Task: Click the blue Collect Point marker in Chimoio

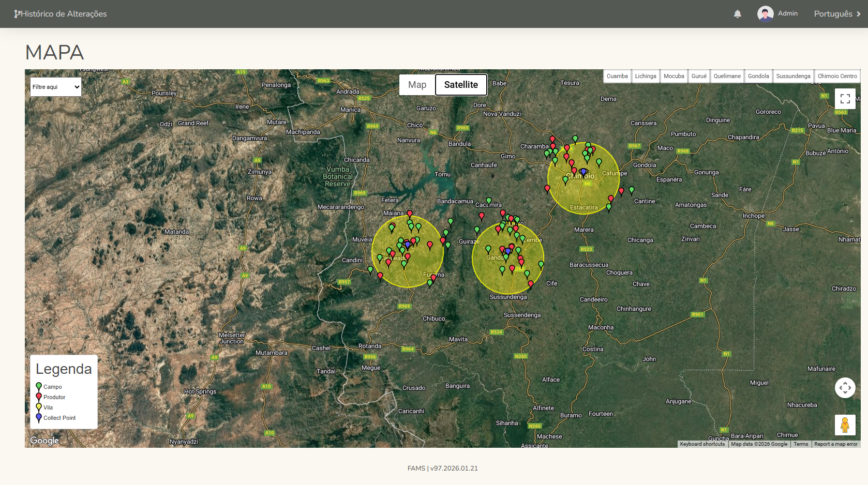Action: pos(583,171)
